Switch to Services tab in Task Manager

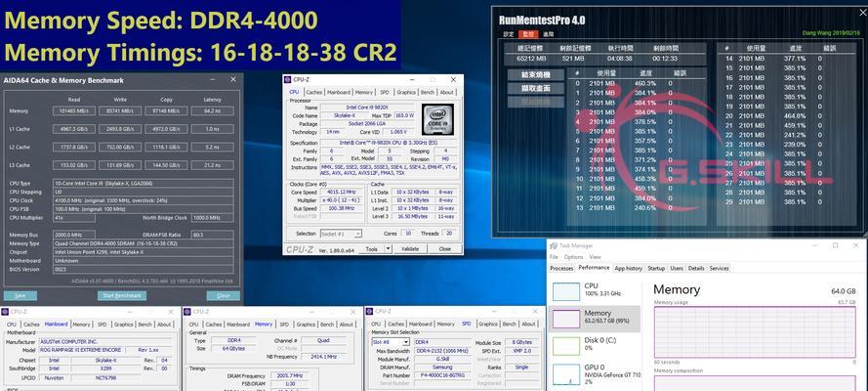point(719,268)
